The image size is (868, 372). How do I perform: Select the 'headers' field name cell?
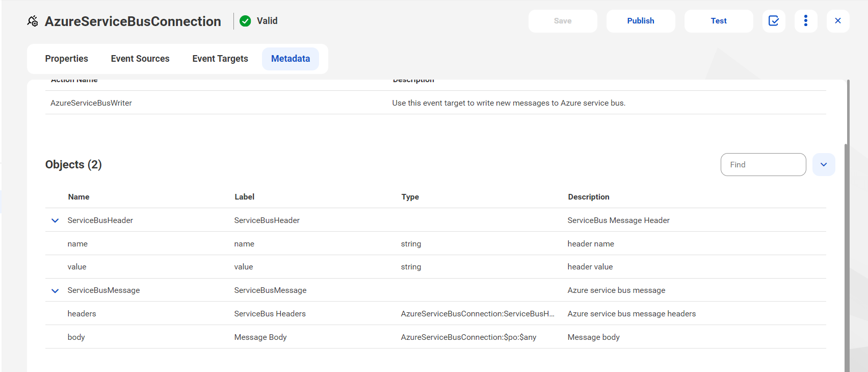click(x=82, y=314)
